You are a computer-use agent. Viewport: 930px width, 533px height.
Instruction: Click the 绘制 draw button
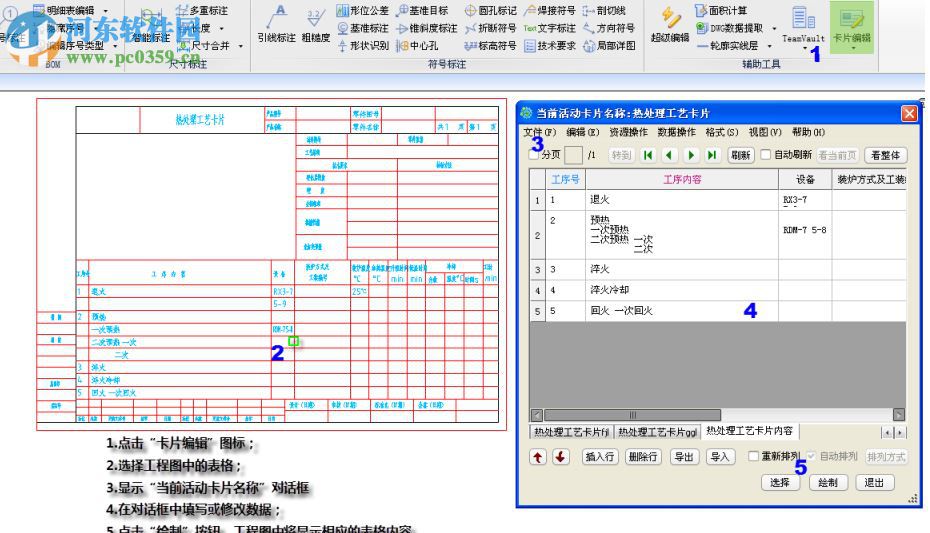tap(827, 483)
